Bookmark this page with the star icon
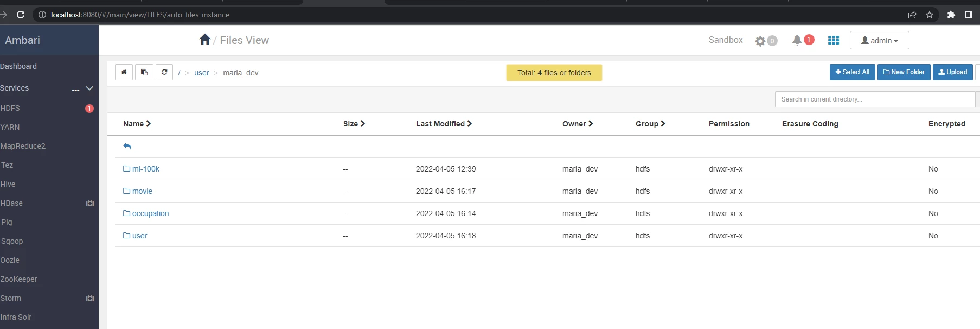The width and height of the screenshot is (980, 329). (930, 15)
